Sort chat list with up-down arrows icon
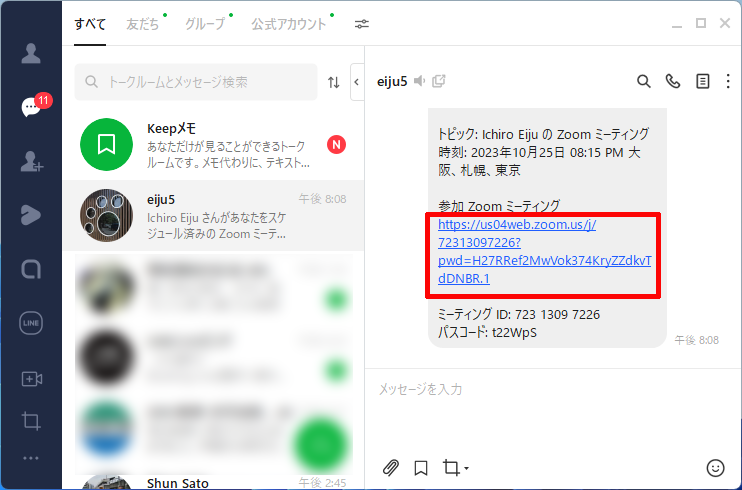Image resolution: width=742 pixels, height=490 pixels. [334, 82]
